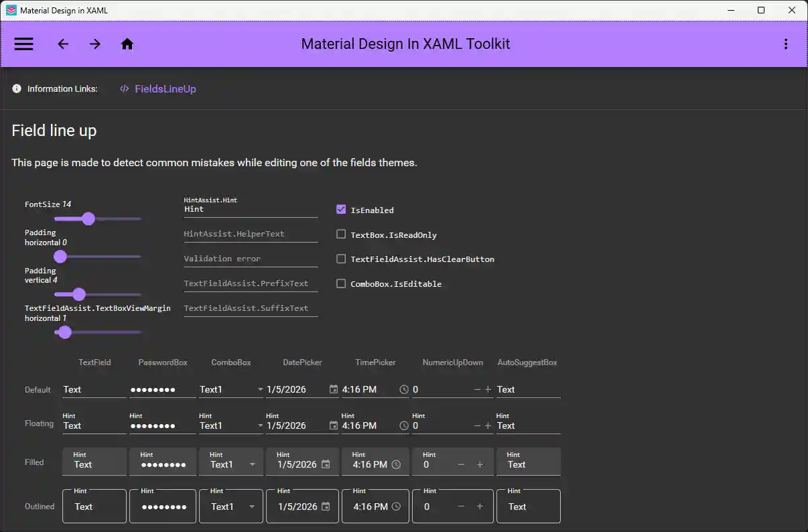Screen dimensions: 808x532
Task: Expand the Default row ComboBox dropdown
Action: pyautogui.click(x=260, y=389)
